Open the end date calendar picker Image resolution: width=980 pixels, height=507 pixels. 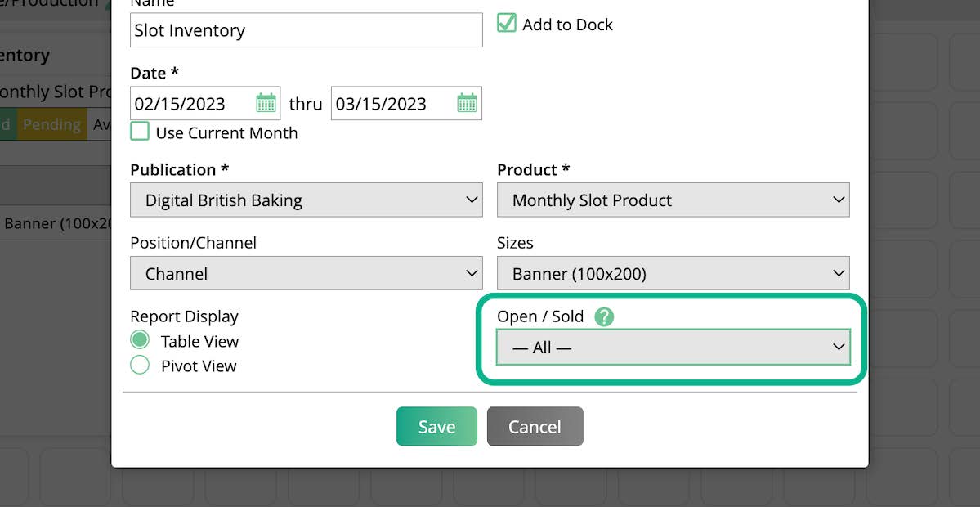pyautogui.click(x=467, y=103)
